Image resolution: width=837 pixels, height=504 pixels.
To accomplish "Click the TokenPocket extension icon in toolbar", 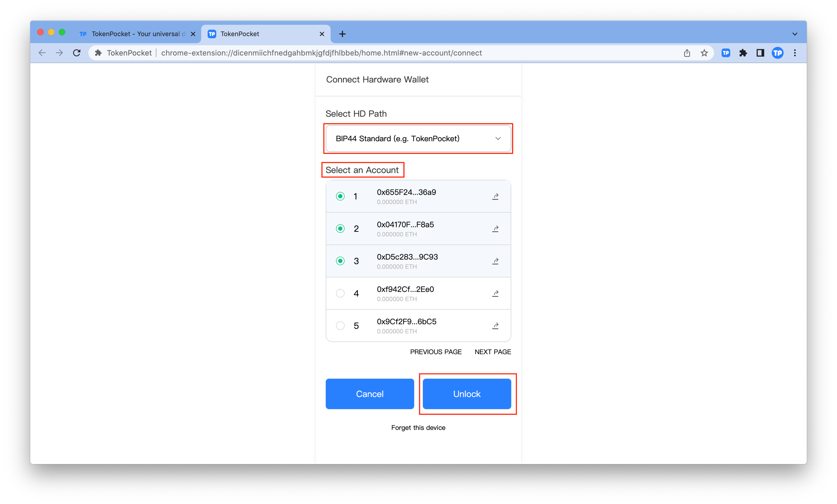I will [725, 53].
